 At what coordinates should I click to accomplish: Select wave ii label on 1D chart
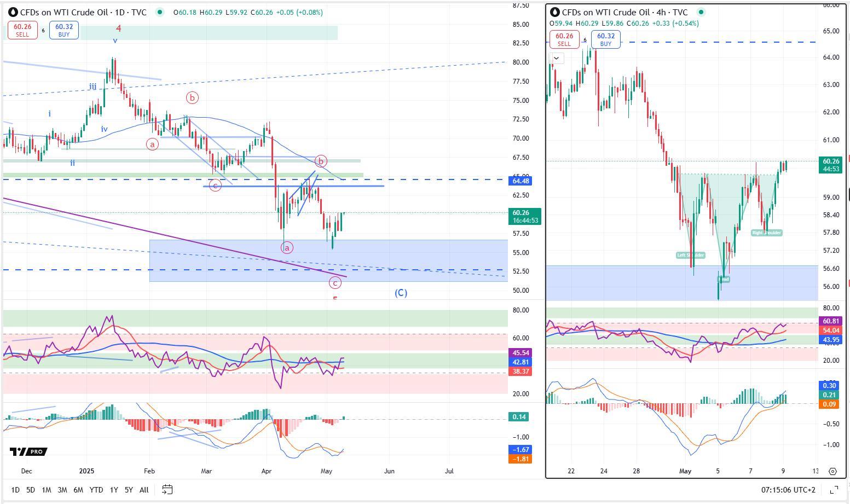[x=72, y=163]
